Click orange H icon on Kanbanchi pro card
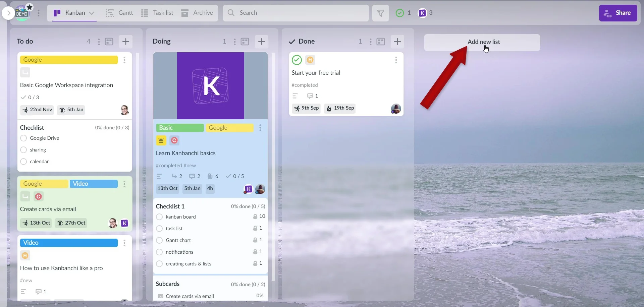This screenshot has height=307, width=644. [x=25, y=256]
